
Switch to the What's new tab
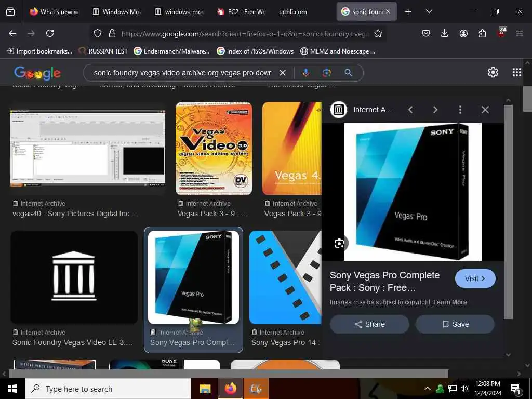click(54, 12)
